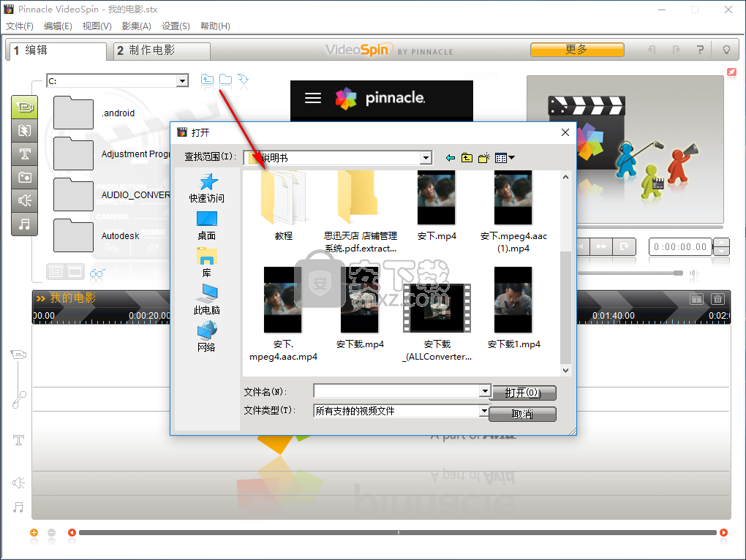Select the video album camera icon in sidebar
Image resolution: width=746 pixels, height=560 pixels.
(x=24, y=107)
